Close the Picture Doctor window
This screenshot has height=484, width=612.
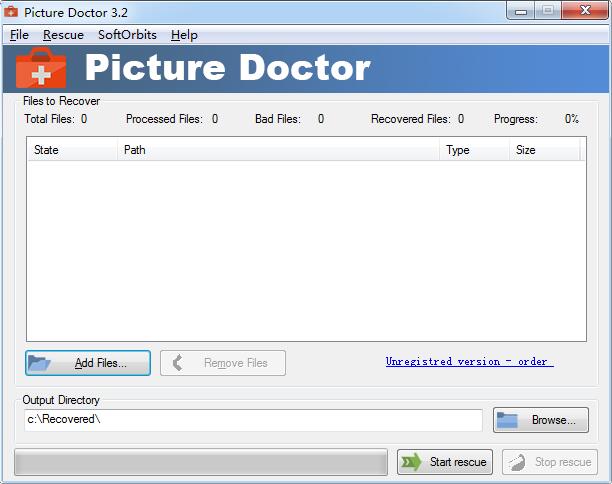coord(585,11)
